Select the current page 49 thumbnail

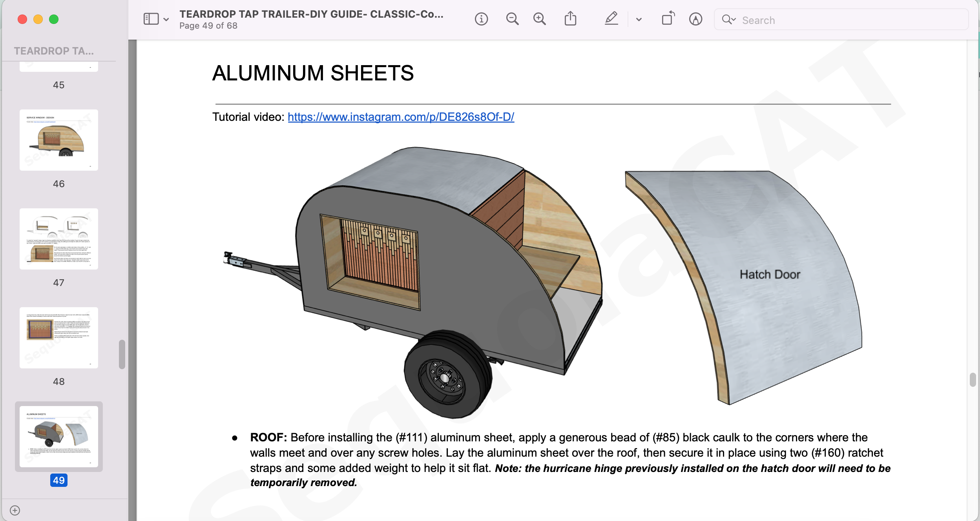tap(59, 436)
